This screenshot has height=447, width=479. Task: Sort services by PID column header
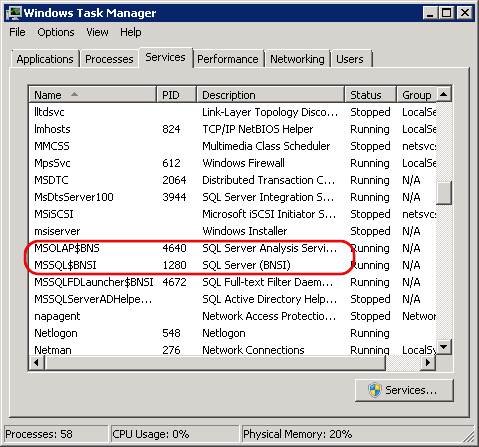coord(176,95)
